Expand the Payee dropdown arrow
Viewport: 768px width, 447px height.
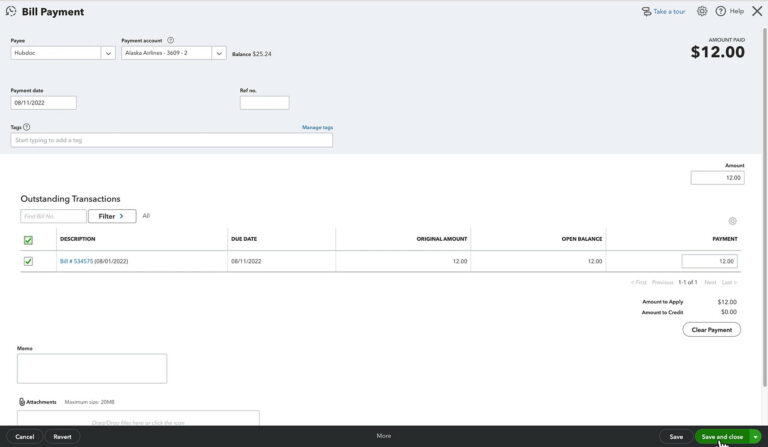click(x=108, y=53)
